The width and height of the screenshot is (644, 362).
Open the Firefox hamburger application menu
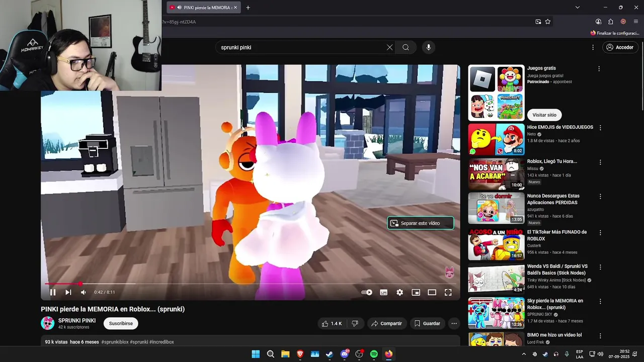click(636, 22)
